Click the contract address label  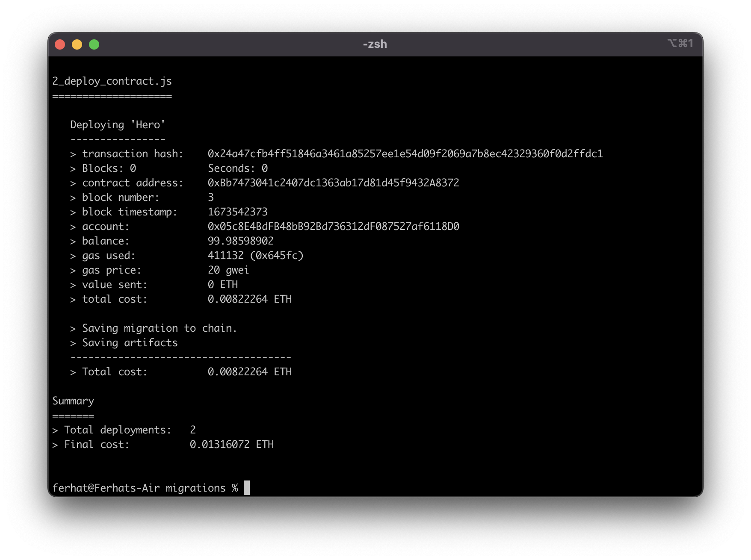pyautogui.click(x=133, y=183)
